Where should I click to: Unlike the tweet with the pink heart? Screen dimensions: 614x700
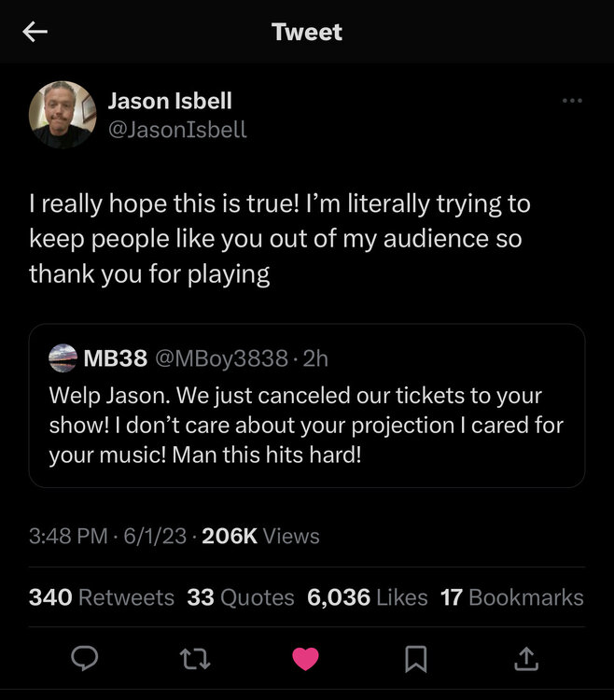point(305,659)
